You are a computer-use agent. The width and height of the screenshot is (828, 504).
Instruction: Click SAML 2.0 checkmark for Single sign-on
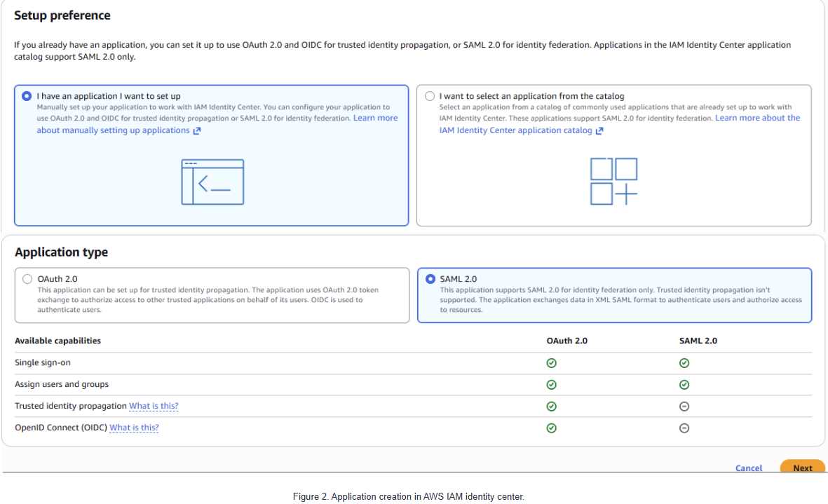pos(684,363)
